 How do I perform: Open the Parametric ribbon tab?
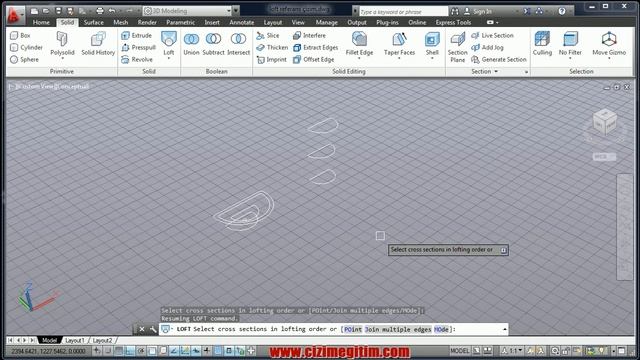click(180, 22)
